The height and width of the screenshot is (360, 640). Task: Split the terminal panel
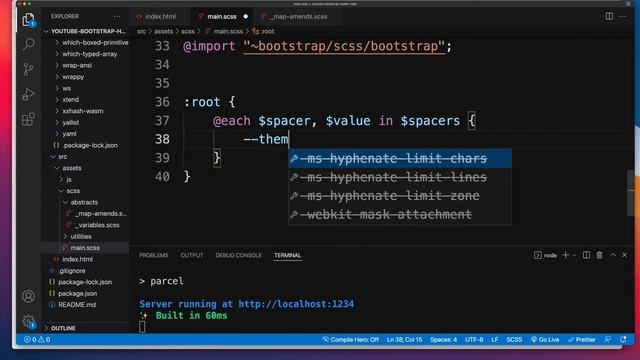pos(586,255)
